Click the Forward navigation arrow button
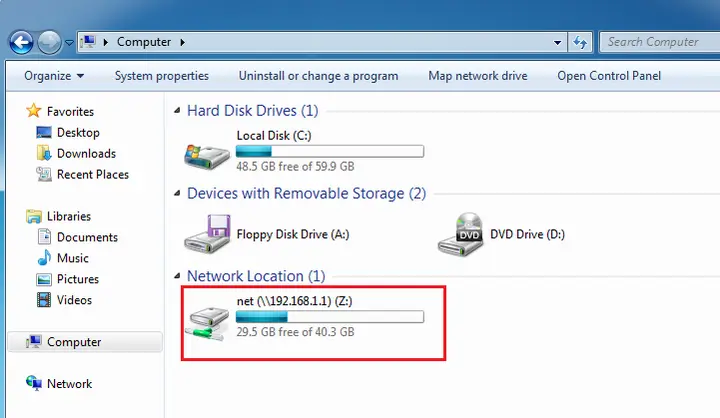This screenshot has width=720, height=418. (49, 43)
